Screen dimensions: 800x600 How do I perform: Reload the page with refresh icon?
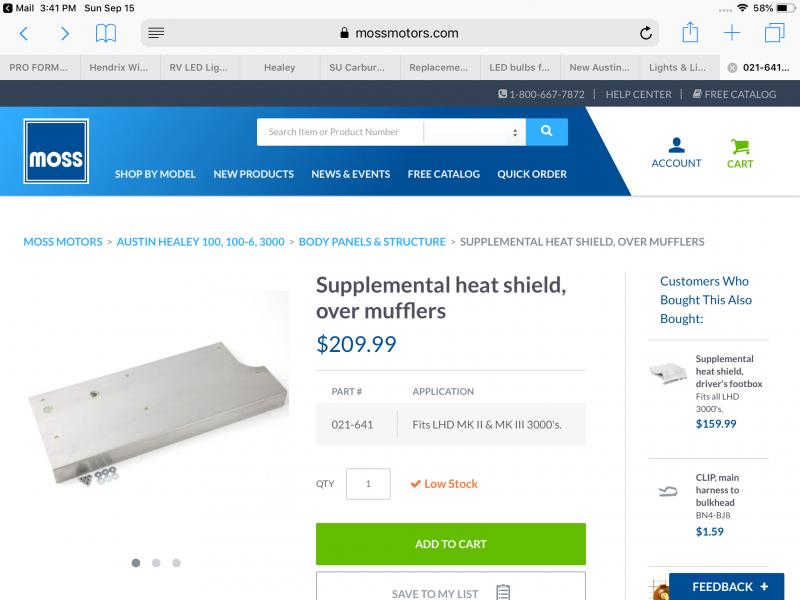click(x=645, y=33)
